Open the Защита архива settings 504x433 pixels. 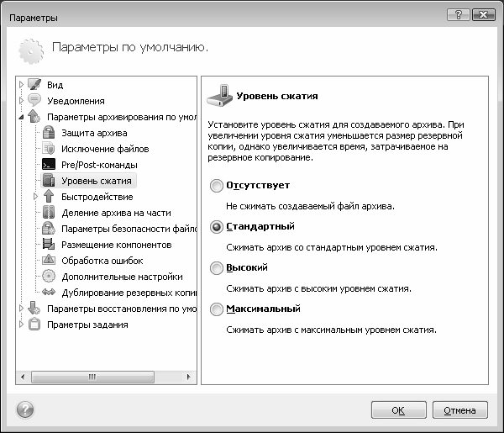(x=94, y=133)
